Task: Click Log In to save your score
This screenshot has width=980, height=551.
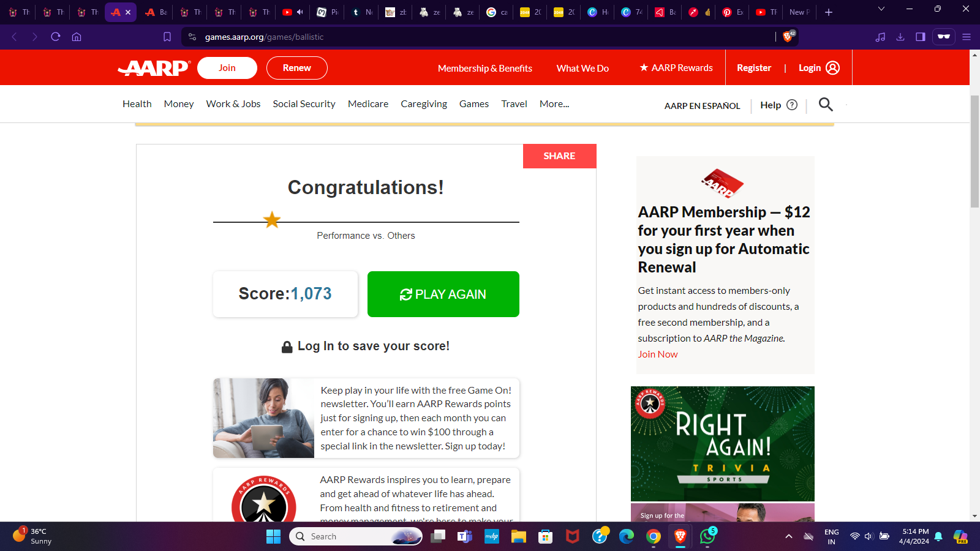Action: (x=366, y=347)
